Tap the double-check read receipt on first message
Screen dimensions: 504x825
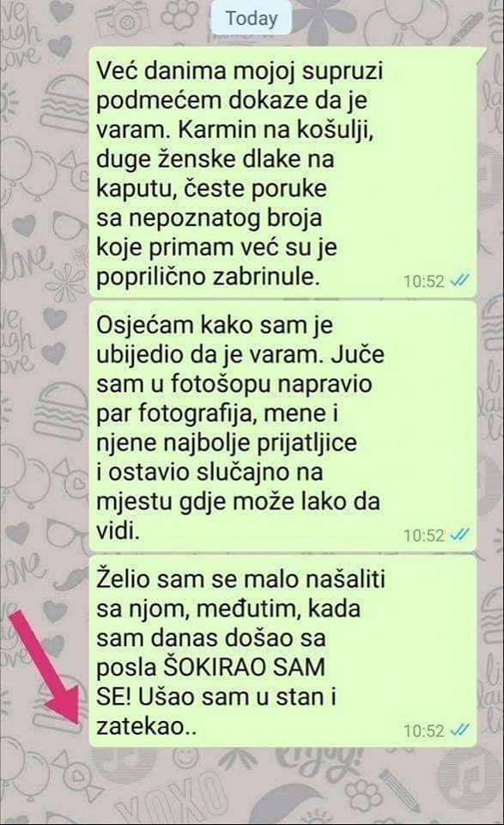(x=460, y=281)
